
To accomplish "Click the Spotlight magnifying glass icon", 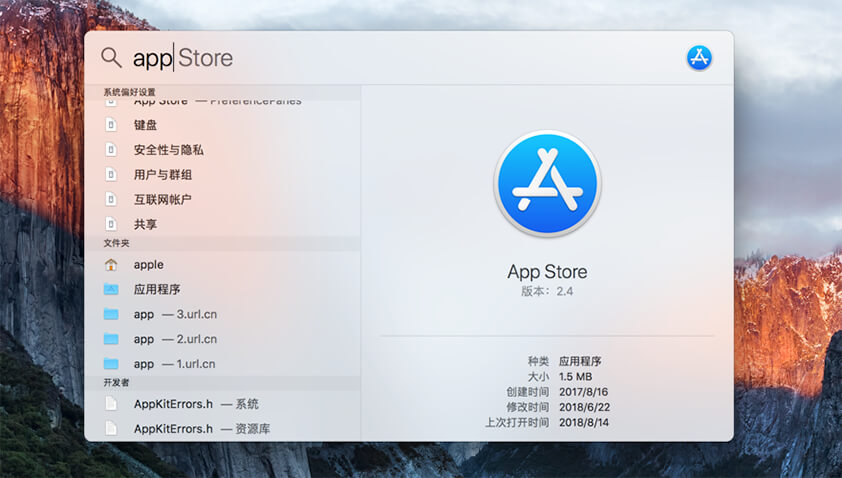I will click(x=111, y=57).
